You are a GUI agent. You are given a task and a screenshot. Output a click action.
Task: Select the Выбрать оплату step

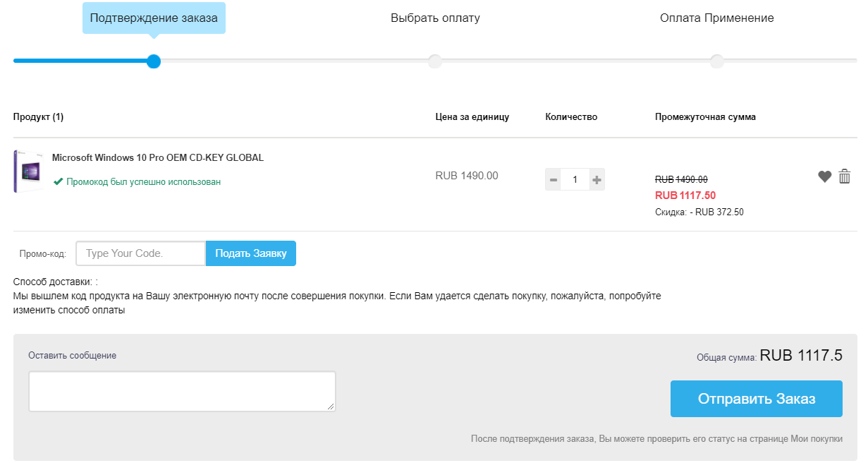click(435, 18)
